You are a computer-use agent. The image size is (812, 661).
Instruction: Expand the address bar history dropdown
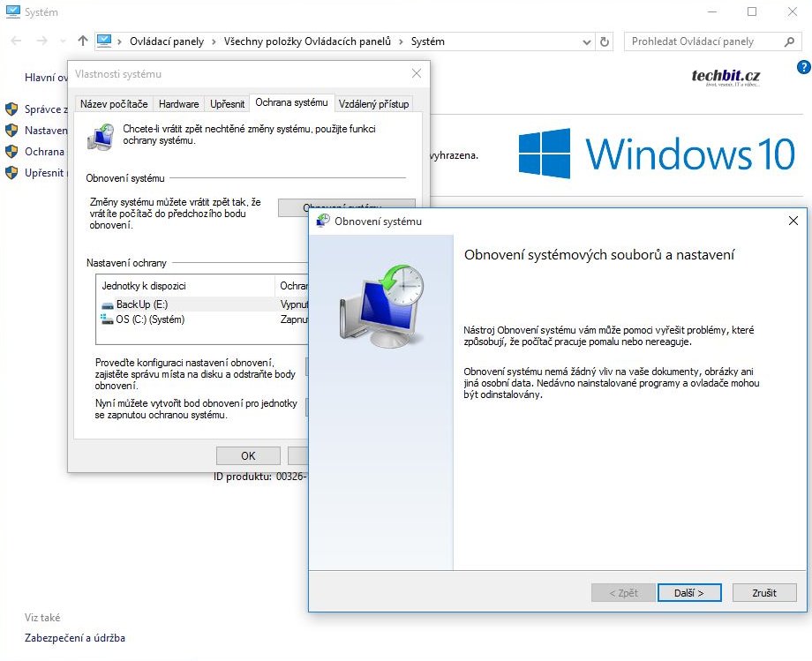point(587,41)
